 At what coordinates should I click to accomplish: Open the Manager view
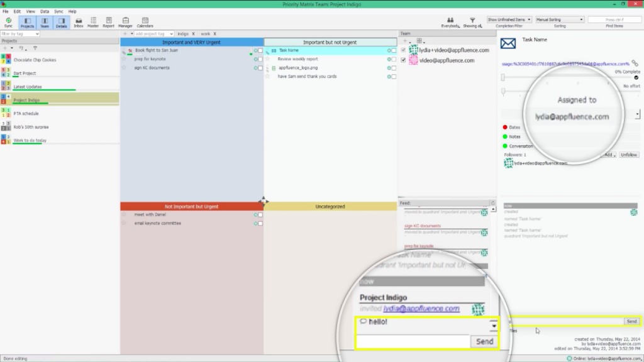(x=125, y=22)
